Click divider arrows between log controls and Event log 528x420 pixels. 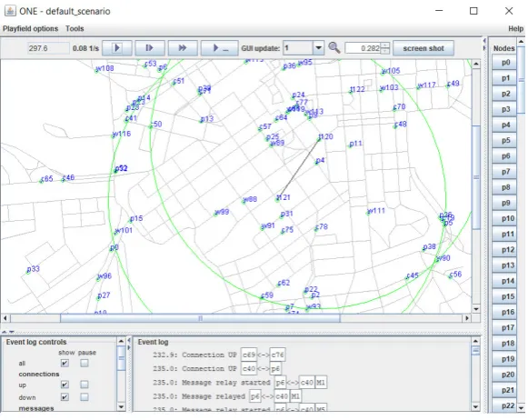click(x=129, y=344)
